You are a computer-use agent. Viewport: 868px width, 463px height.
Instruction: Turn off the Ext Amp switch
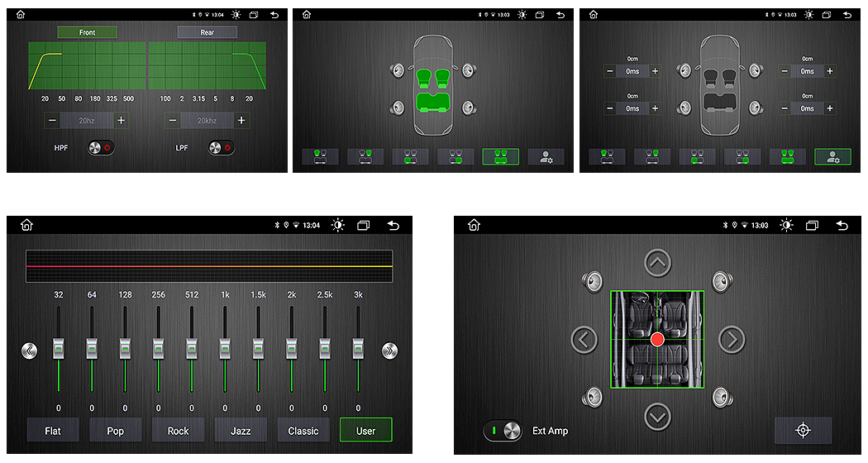[x=503, y=430]
